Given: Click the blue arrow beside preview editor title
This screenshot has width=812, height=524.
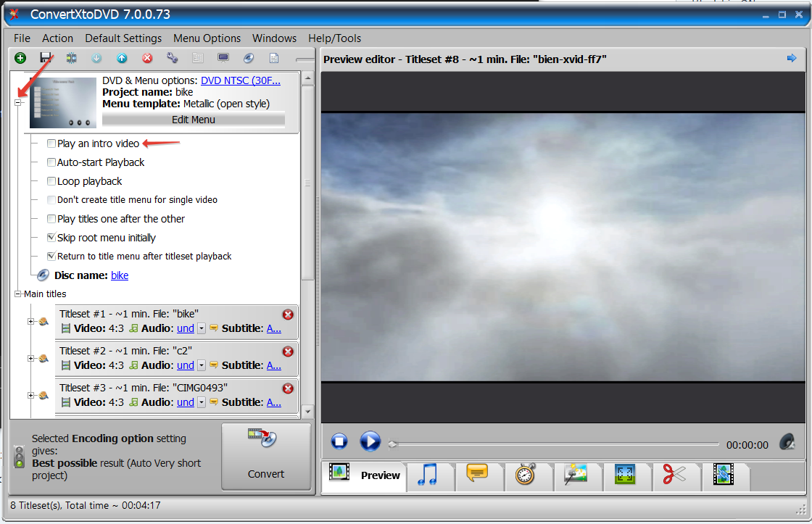Looking at the screenshot, I should (x=791, y=58).
